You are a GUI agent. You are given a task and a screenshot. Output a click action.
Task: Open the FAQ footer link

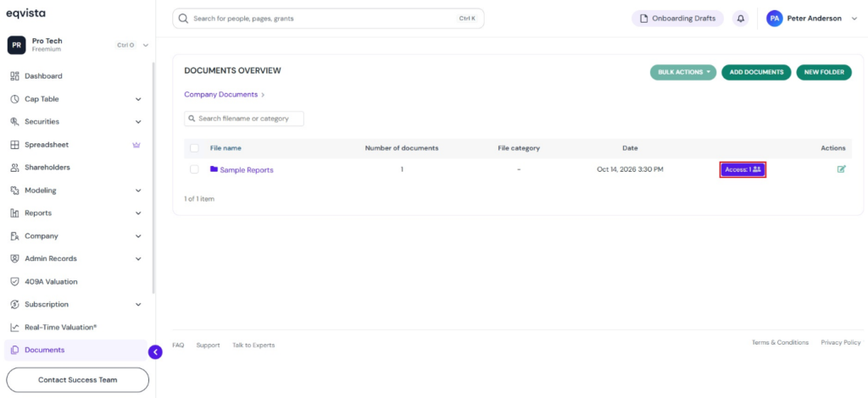point(178,345)
